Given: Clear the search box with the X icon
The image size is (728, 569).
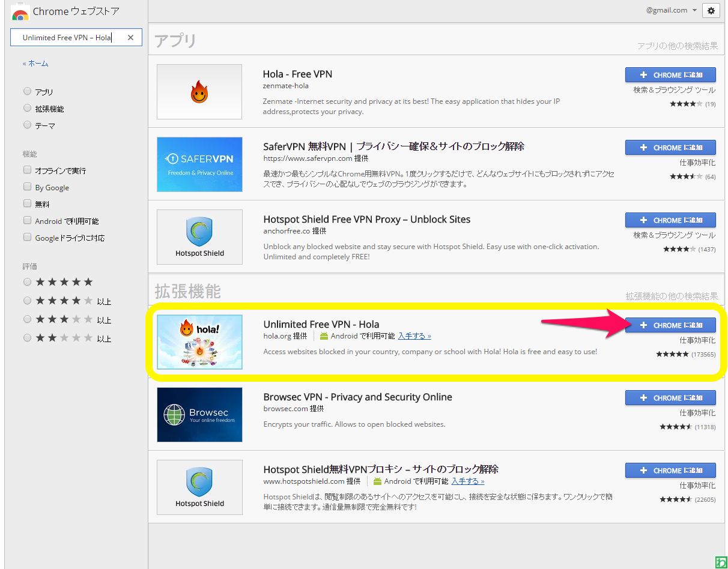Looking at the screenshot, I should (130, 37).
